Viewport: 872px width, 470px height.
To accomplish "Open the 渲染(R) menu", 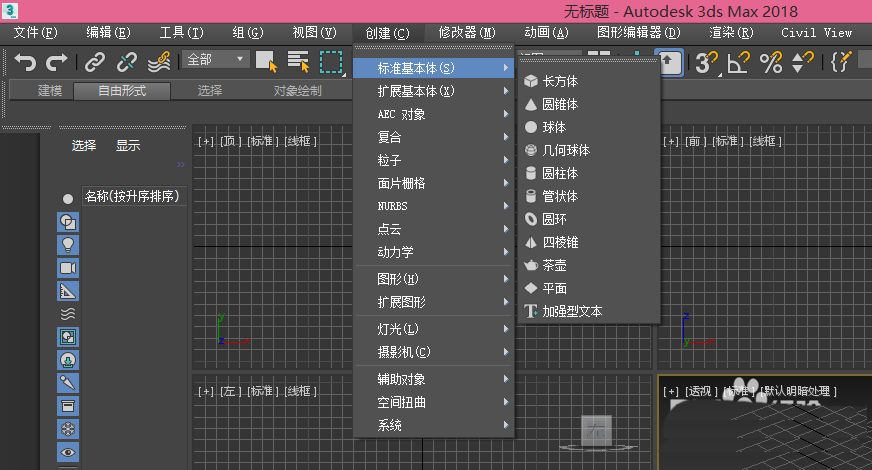I will coord(731,33).
